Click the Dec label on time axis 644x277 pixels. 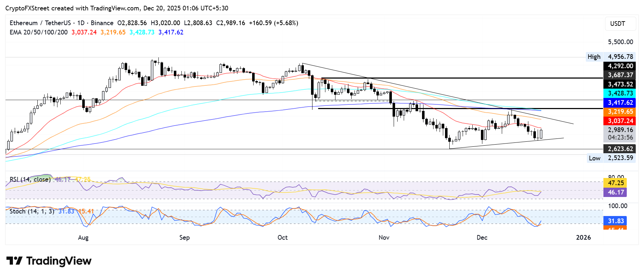pos(482,238)
